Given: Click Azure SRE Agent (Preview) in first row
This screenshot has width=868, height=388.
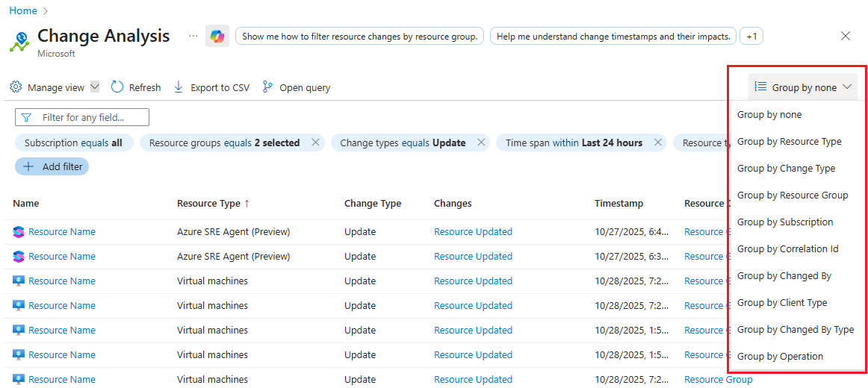Looking at the screenshot, I should [x=234, y=231].
